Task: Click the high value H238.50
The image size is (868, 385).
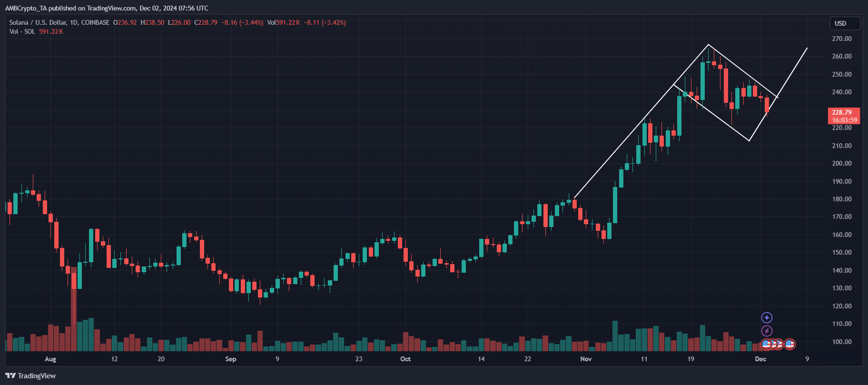Action: point(152,22)
